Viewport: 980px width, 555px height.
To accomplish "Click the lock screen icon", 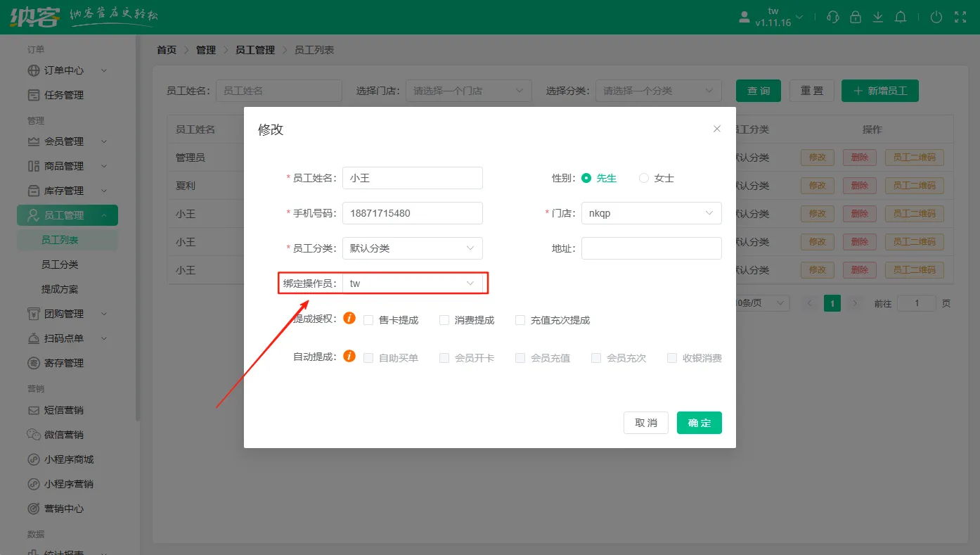I will coord(856,17).
